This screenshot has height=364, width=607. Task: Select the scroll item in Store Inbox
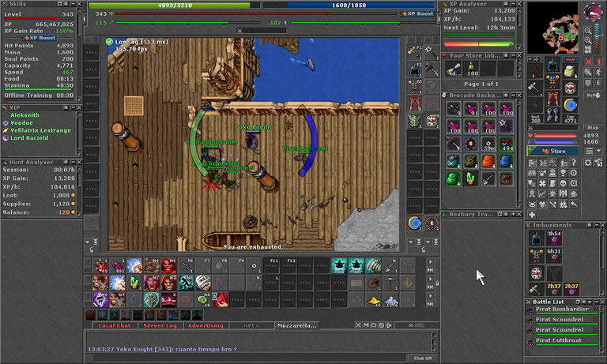pyautogui.click(x=453, y=69)
